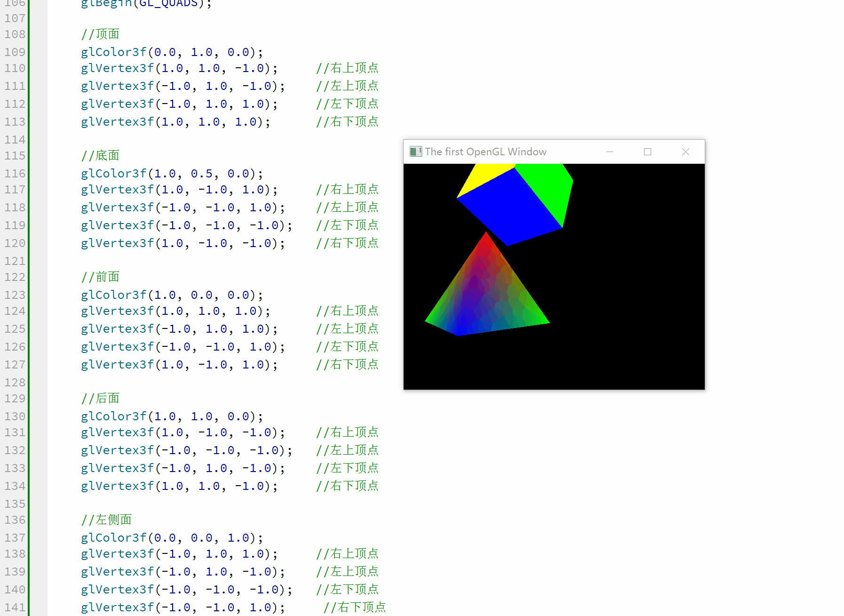
Task: Click glColor3f(0.0, 1.0, 0.0) on line 109
Action: point(172,52)
